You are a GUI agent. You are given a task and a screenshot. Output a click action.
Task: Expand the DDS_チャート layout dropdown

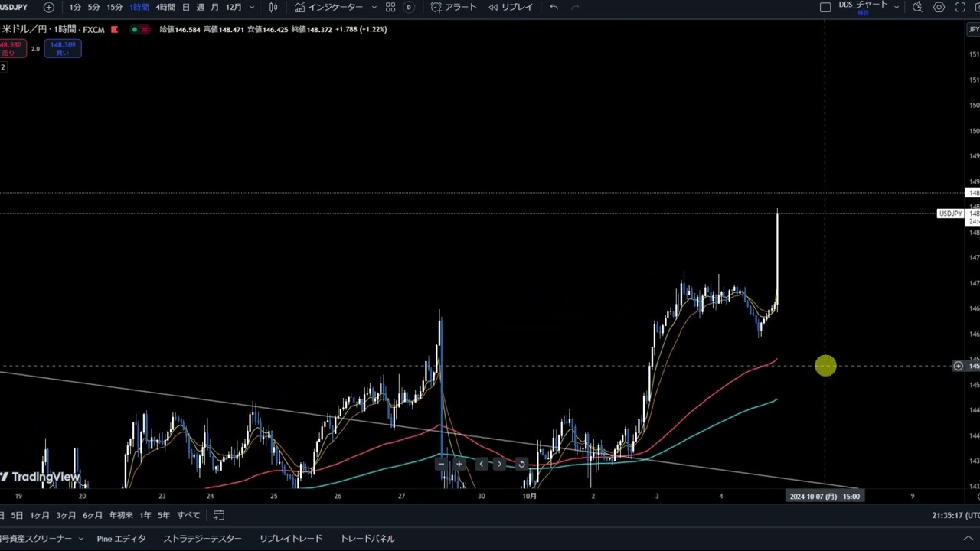click(897, 7)
